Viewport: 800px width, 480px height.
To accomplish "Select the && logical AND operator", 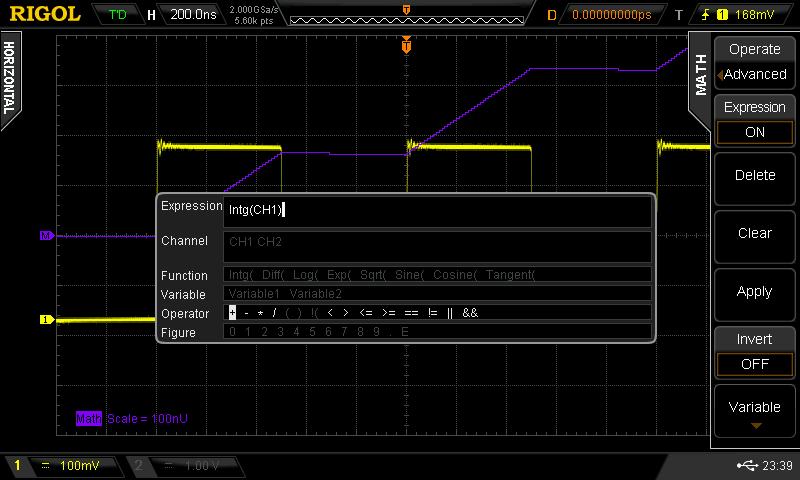I will coord(470,313).
